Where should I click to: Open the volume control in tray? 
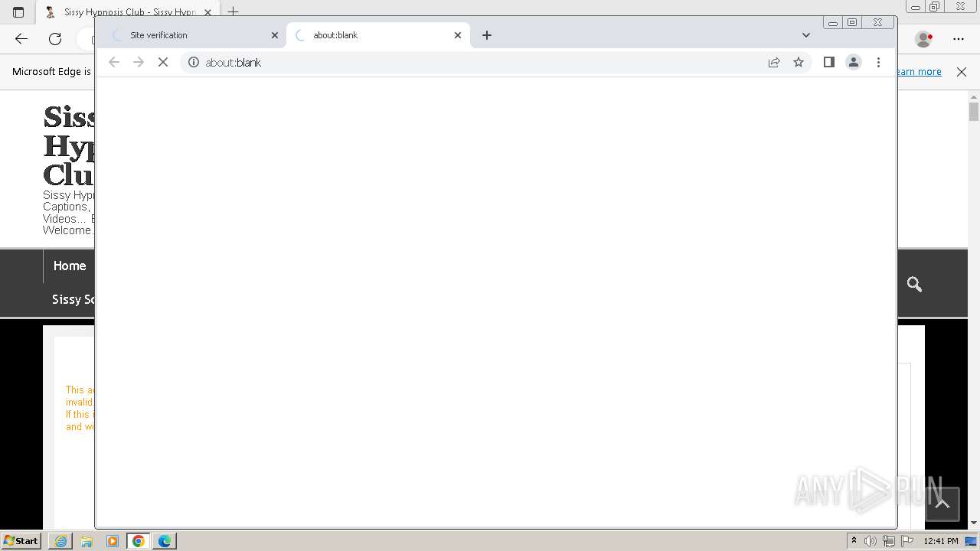871,541
